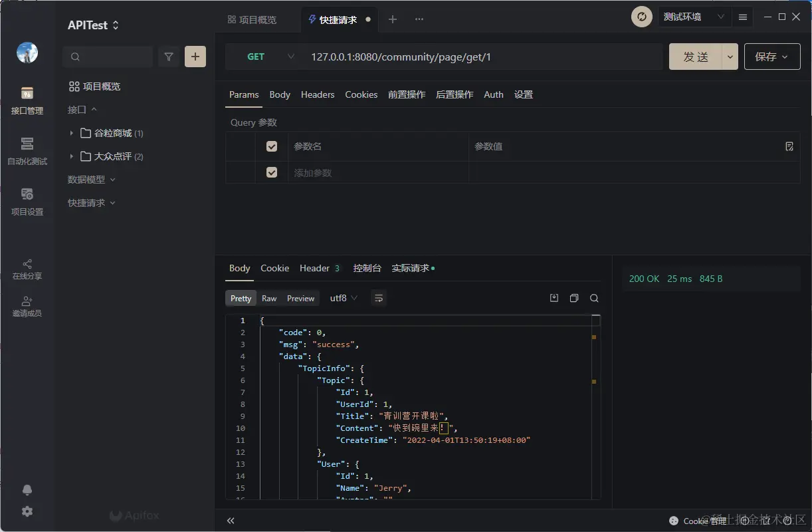Toggle the 添加参数 row checkbox
This screenshot has width=812, height=532.
(x=272, y=172)
